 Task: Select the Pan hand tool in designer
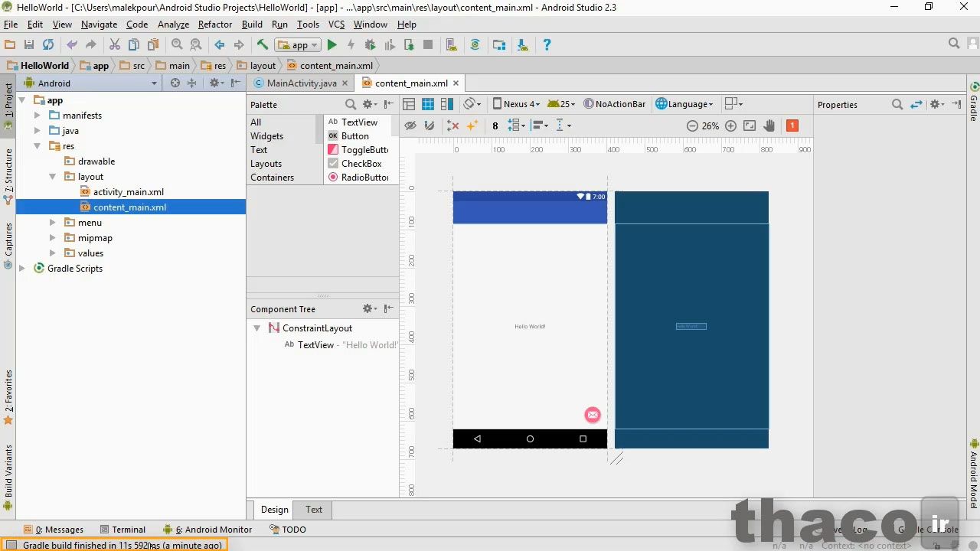point(769,126)
